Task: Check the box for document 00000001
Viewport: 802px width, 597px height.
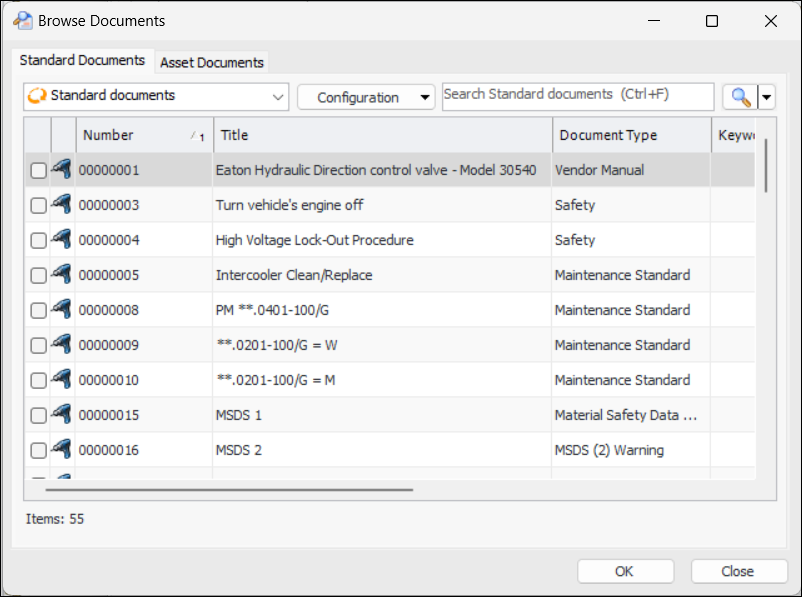Action: coord(38,171)
